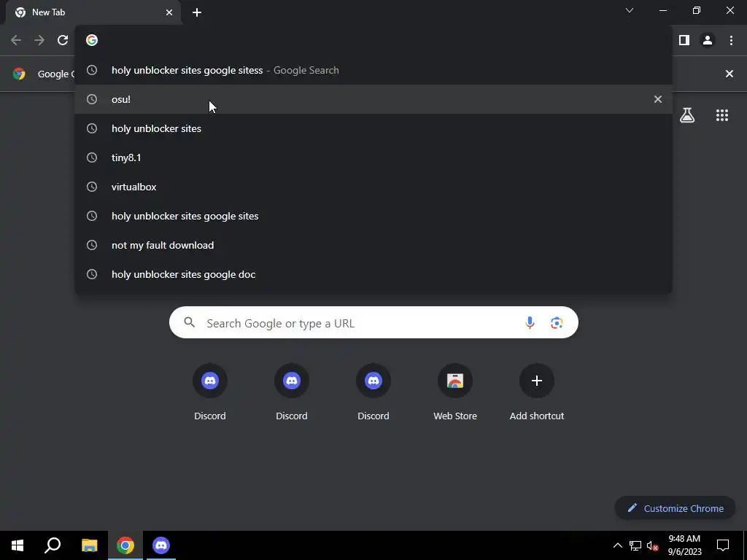Select not my fault download suggestion
Screen dimensions: 747x560
click(373, 245)
